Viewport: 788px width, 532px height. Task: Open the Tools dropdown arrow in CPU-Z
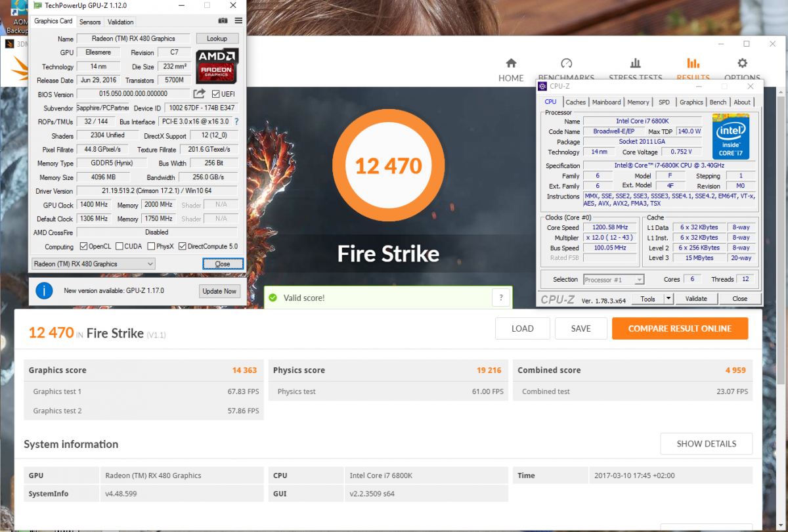pos(668,298)
